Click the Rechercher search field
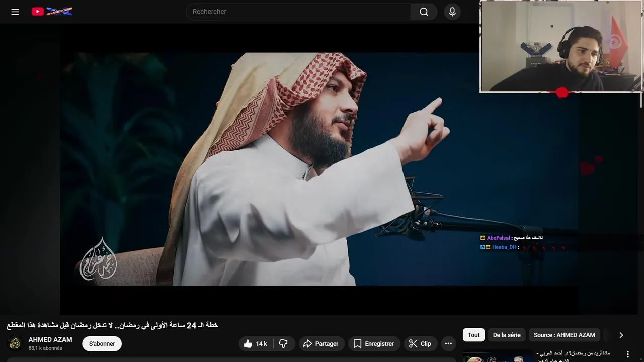 point(298,12)
